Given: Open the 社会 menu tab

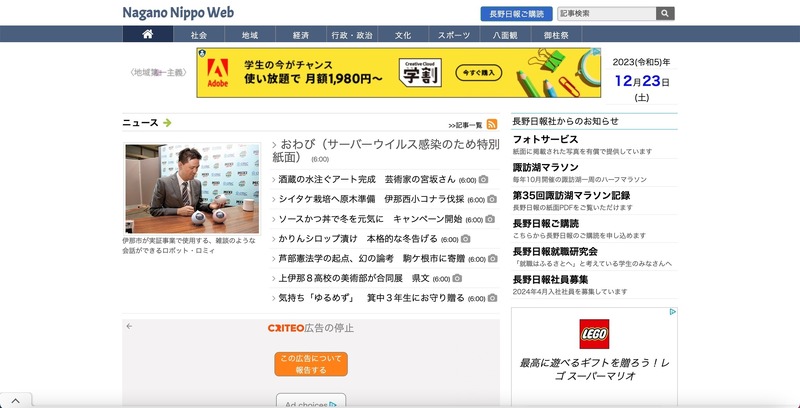Looking at the screenshot, I should point(199,35).
